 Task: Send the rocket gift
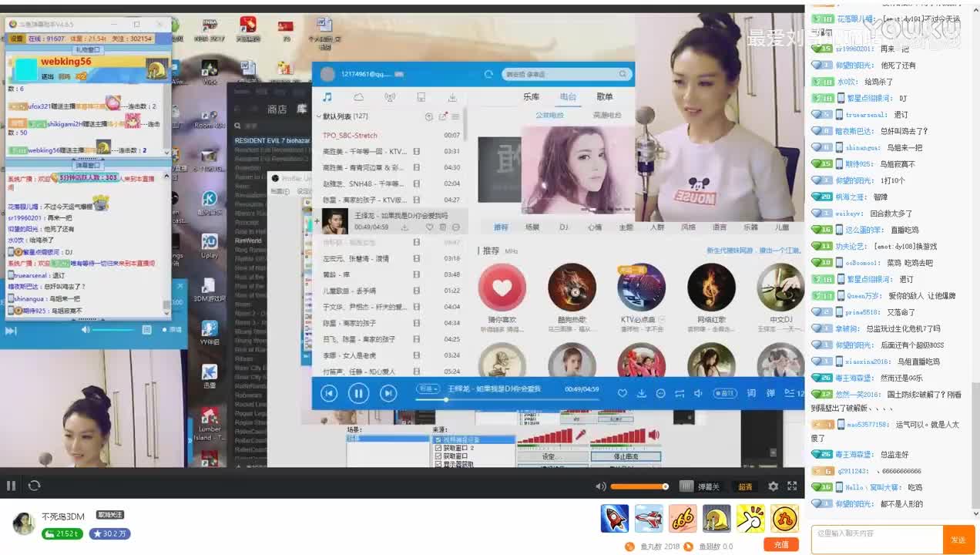pyautogui.click(x=615, y=518)
